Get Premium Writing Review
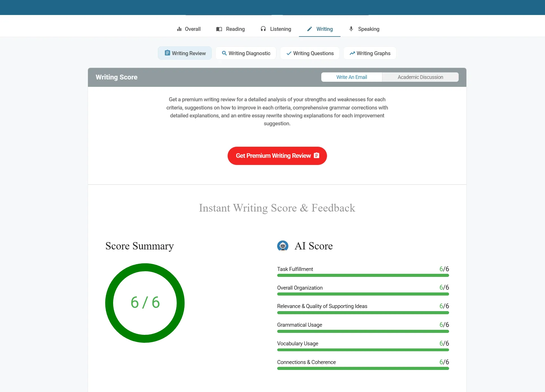 [277, 156]
